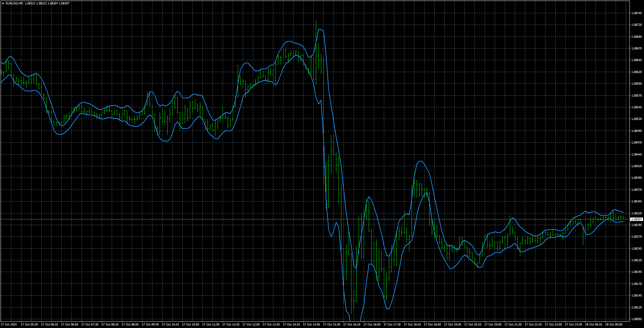Click the 17 Oct 14:10 time label

291,325
